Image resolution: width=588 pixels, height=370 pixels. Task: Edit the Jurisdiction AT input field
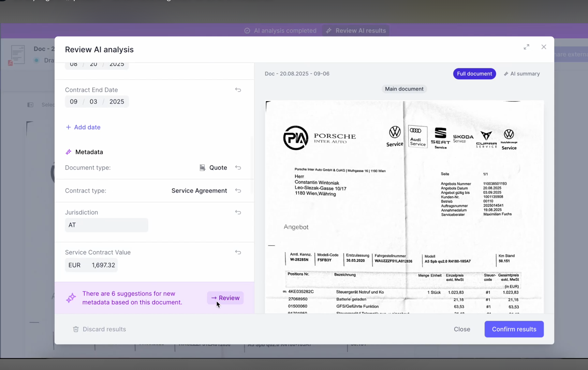pyautogui.click(x=107, y=225)
